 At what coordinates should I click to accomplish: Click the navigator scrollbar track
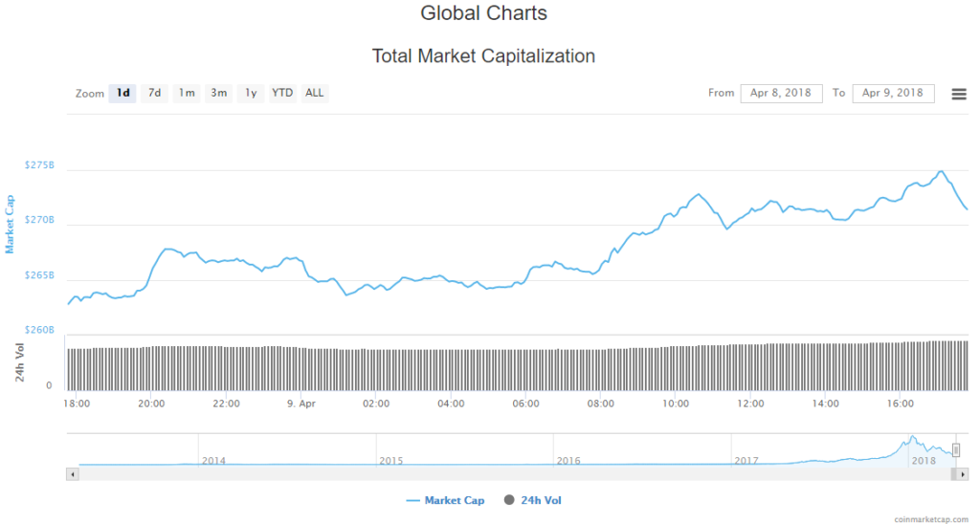pos(479,473)
